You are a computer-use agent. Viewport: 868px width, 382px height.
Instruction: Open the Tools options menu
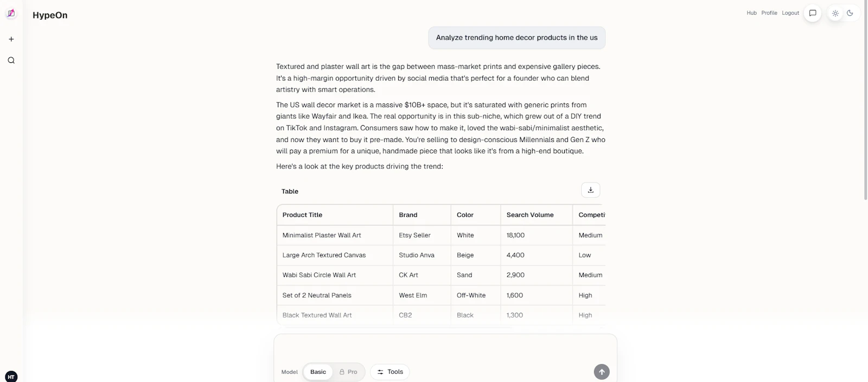[390, 372]
